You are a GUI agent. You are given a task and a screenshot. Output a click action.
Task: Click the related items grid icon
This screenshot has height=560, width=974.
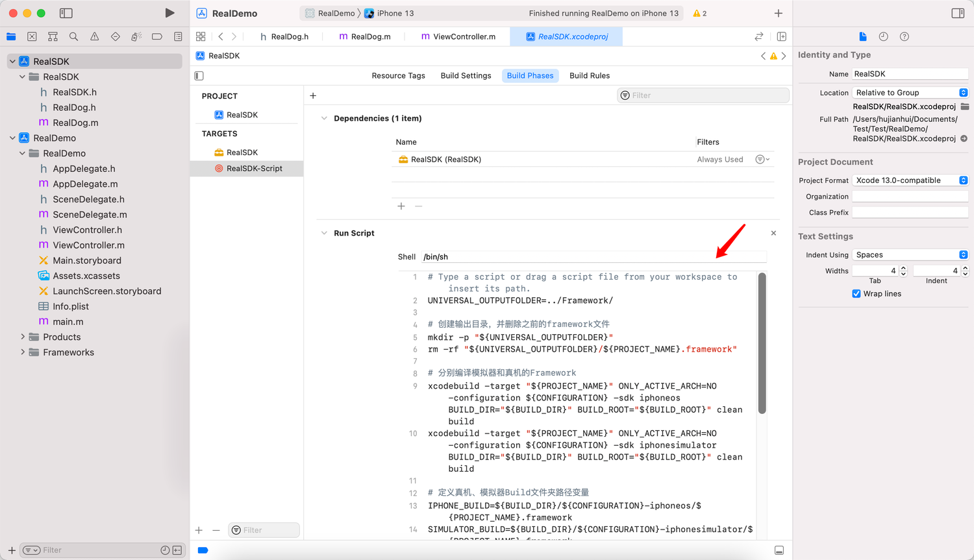pyautogui.click(x=201, y=37)
